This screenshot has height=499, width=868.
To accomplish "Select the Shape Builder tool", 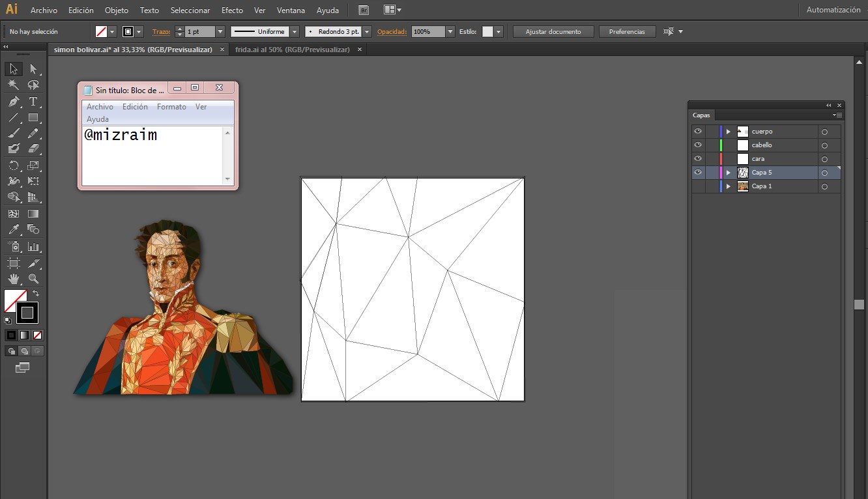I will click(14, 197).
